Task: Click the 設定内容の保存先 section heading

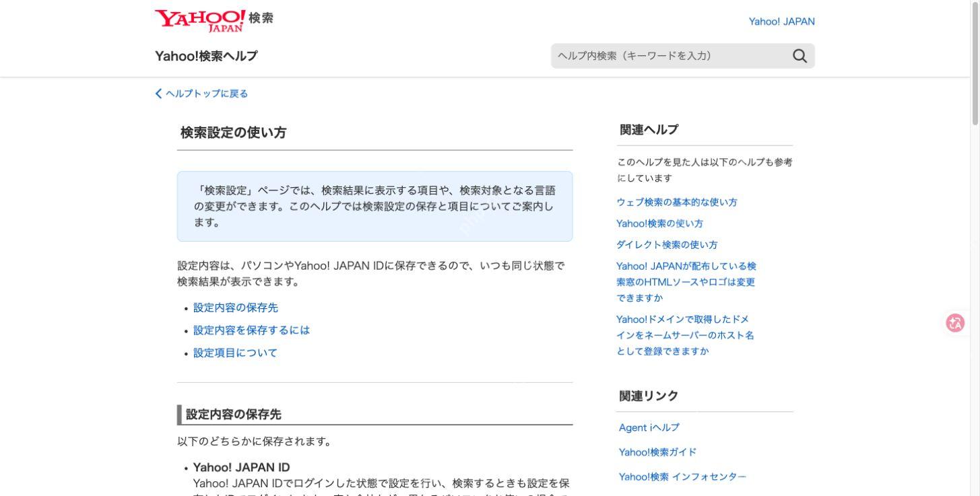Action: point(233,415)
